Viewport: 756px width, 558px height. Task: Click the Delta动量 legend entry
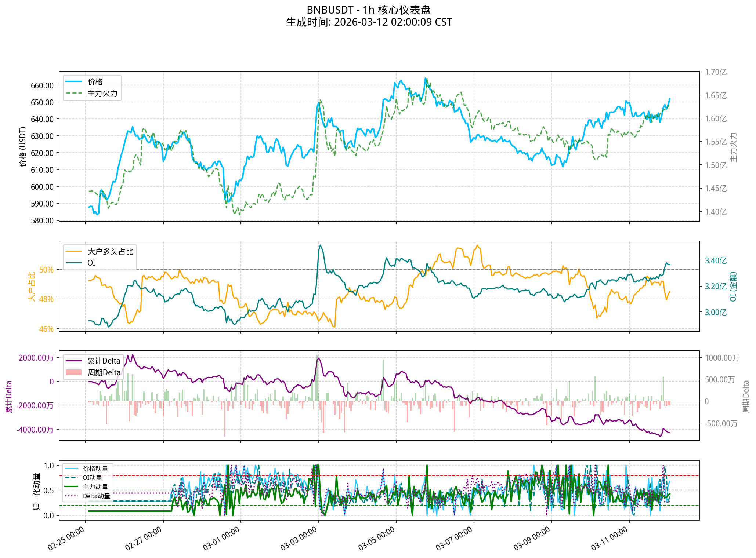96,496
